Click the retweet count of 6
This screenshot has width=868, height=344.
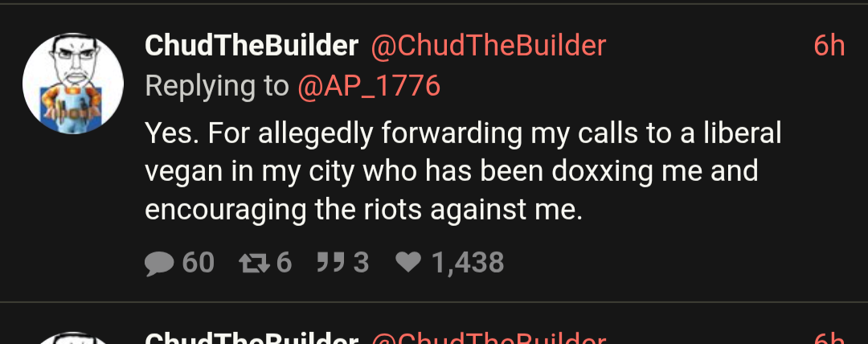(284, 263)
